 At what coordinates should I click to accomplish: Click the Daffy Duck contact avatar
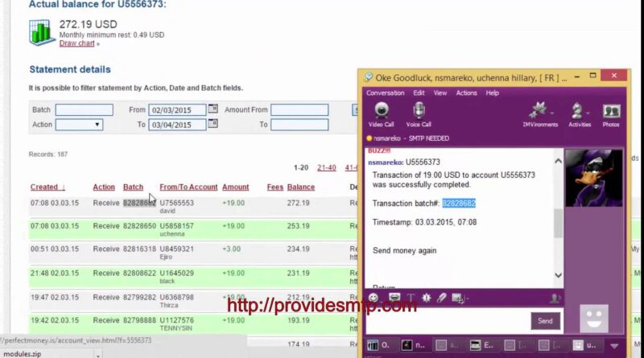pyautogui.click(x=593, y=178)
